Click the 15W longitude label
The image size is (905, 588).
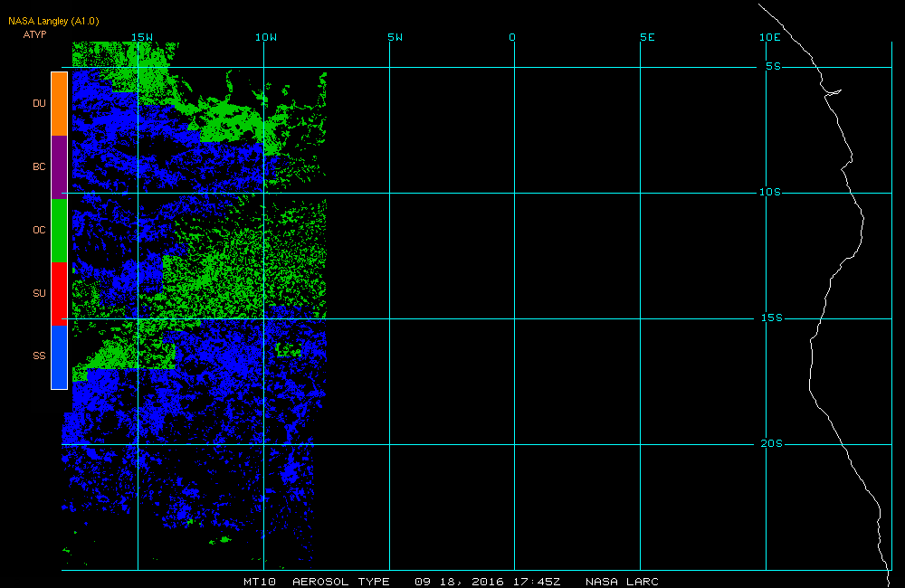tap(142, 37)
